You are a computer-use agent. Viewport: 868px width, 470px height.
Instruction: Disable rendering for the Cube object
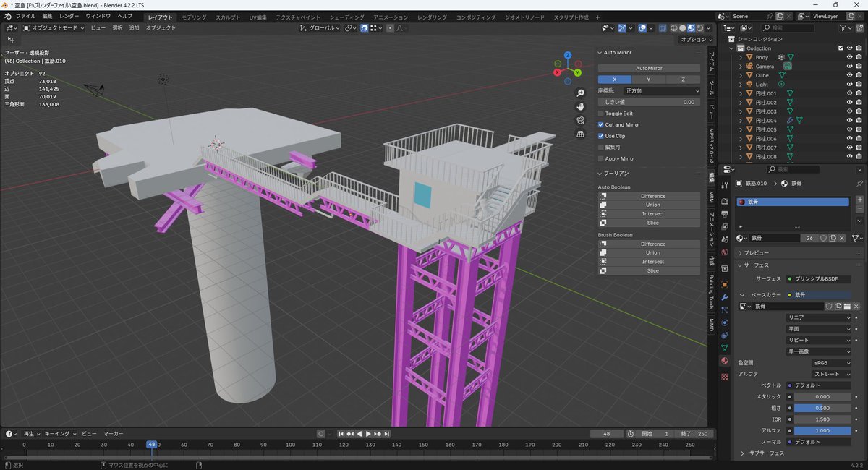click(859, 75)
